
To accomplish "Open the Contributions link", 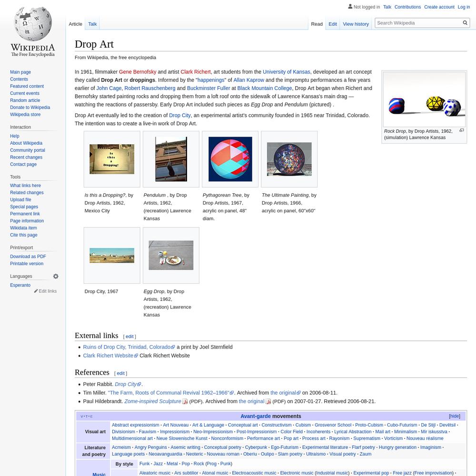I will click(x=407, y=7).
